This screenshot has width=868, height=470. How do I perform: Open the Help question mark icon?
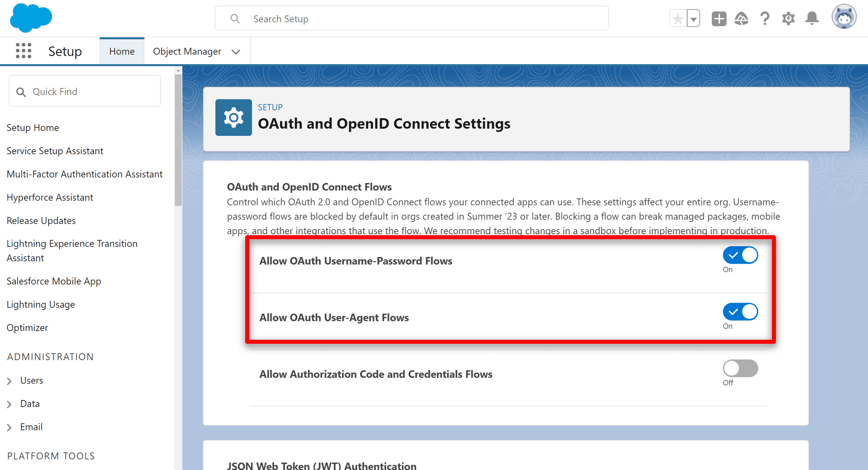click(x=765, y=18)
